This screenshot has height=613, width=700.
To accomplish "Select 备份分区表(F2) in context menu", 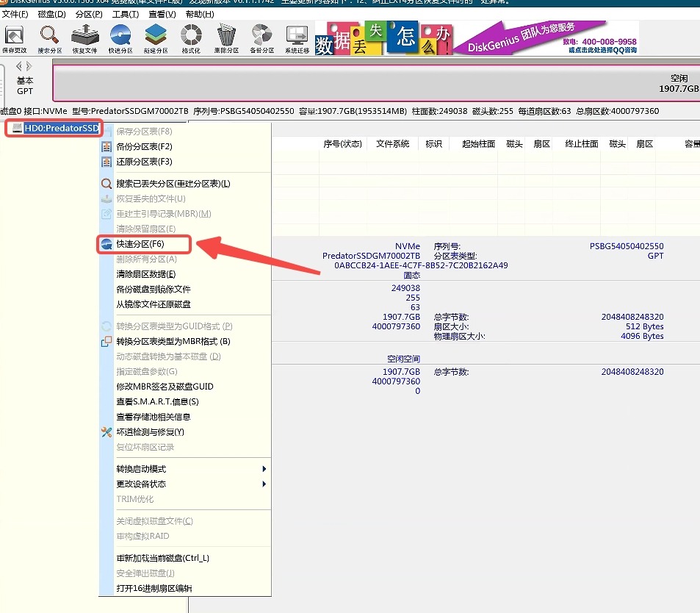I will 144,146.
